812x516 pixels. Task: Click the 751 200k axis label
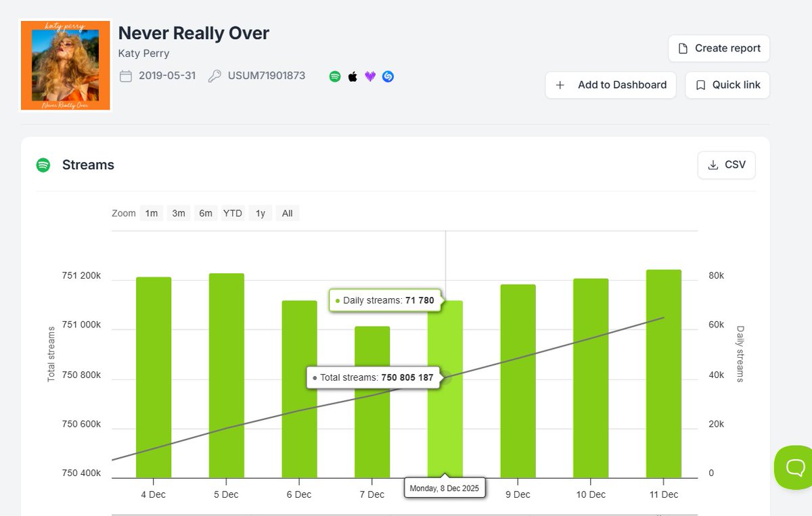point(81,276)
